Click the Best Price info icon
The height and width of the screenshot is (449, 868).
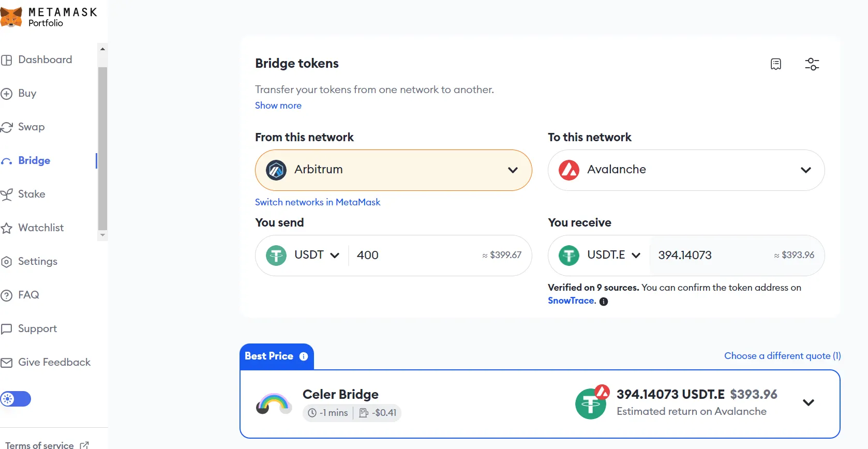[304, 356]
